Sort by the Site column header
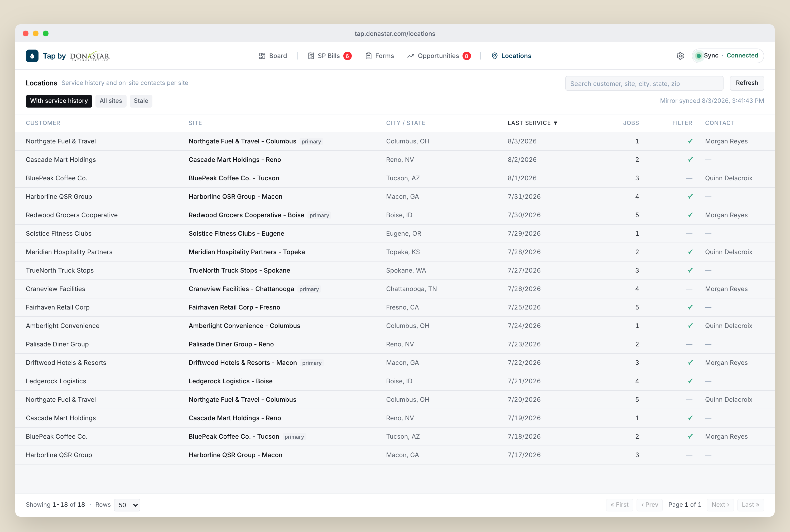This screenshot has width=790, height=532. point(195,123)
